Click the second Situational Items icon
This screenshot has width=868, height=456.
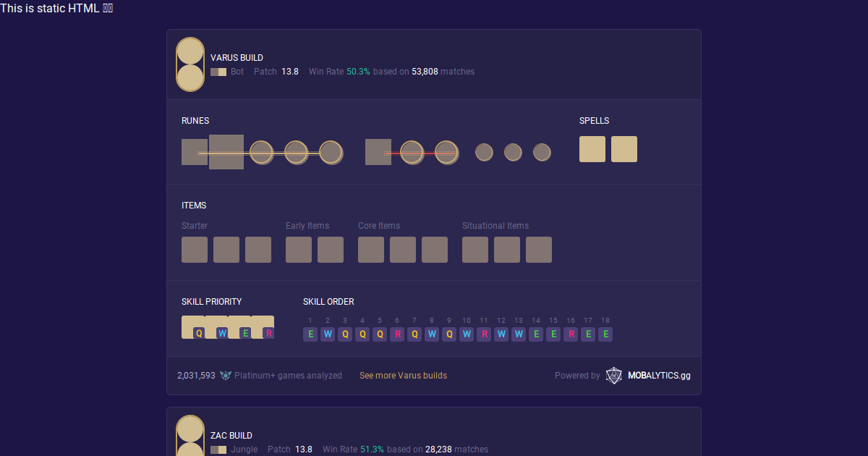pos(507,250)
